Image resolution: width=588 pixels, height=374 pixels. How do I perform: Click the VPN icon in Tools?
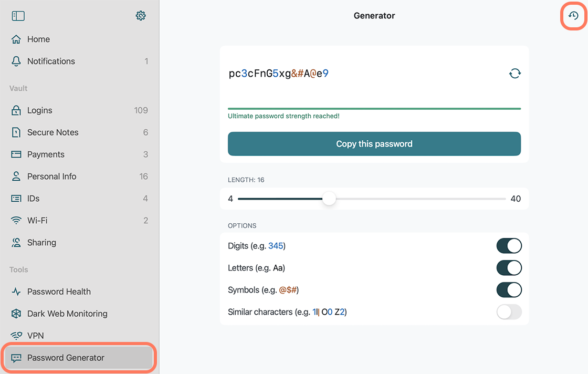16,336
